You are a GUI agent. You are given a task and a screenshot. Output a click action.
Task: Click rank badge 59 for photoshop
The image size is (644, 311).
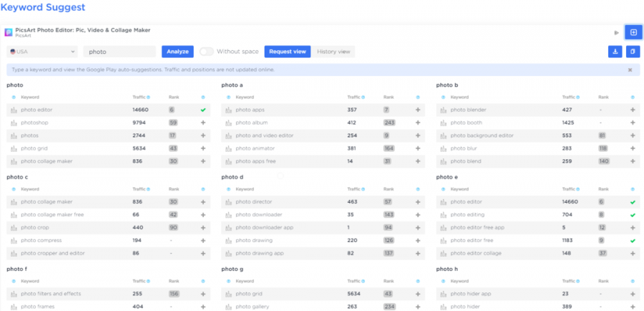[x=173, y=123]
